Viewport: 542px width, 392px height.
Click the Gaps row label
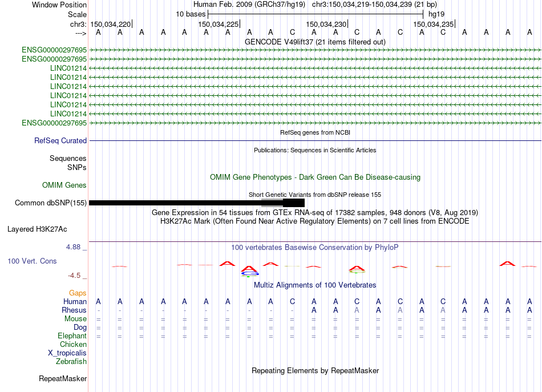[78, 293]
